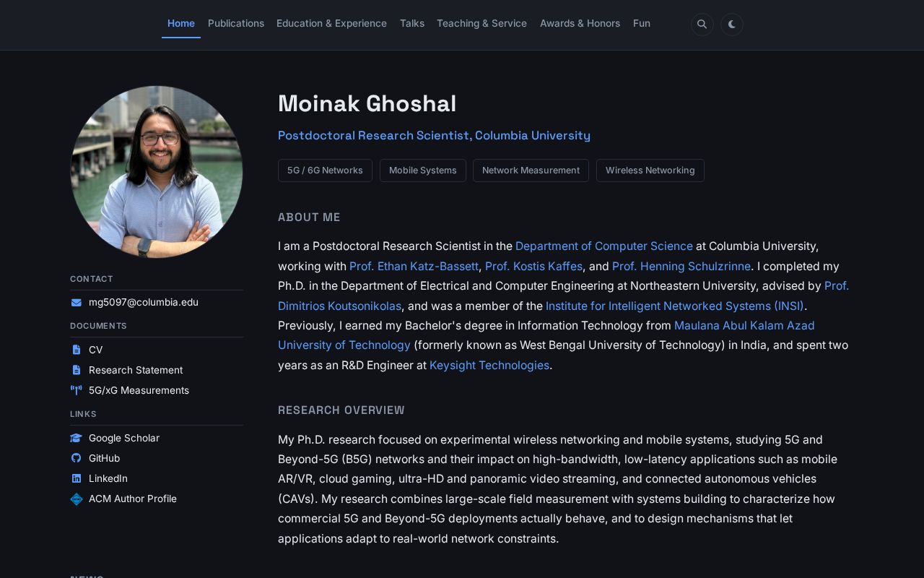924x578 pixels.
Task: Visit the Keysight Technologies link
Action: pos(489,365)
